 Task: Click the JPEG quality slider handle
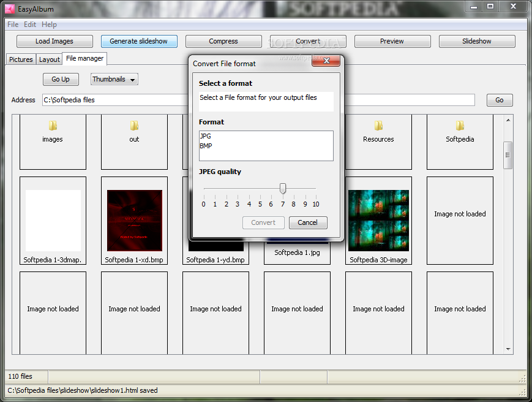(283, 188)
